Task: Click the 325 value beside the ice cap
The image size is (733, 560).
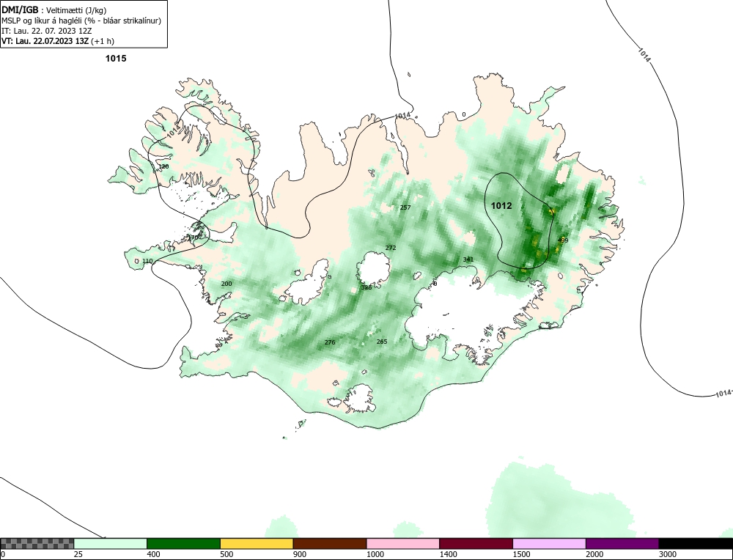Action: point(366,287)
